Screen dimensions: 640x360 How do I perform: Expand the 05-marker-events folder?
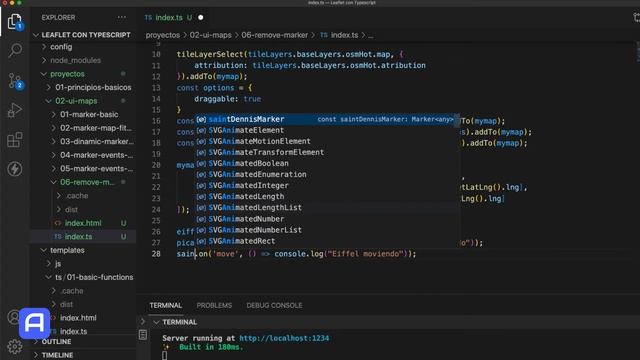point(83,169)
